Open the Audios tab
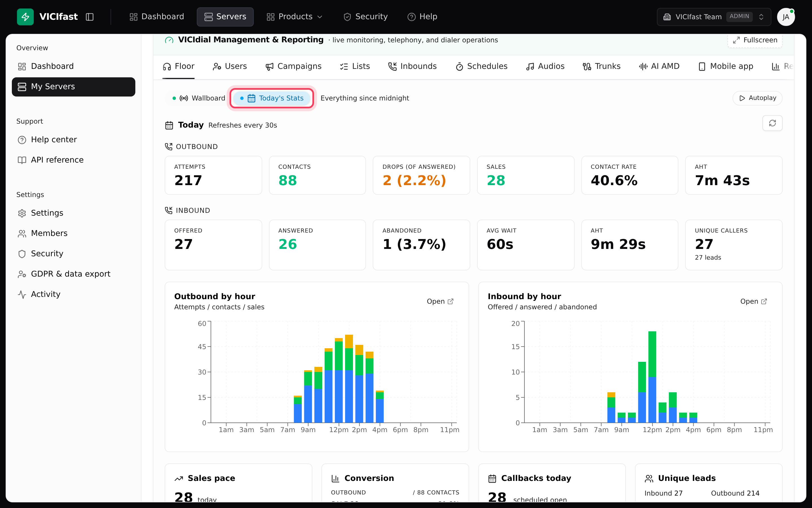 [x=545, y=67]
